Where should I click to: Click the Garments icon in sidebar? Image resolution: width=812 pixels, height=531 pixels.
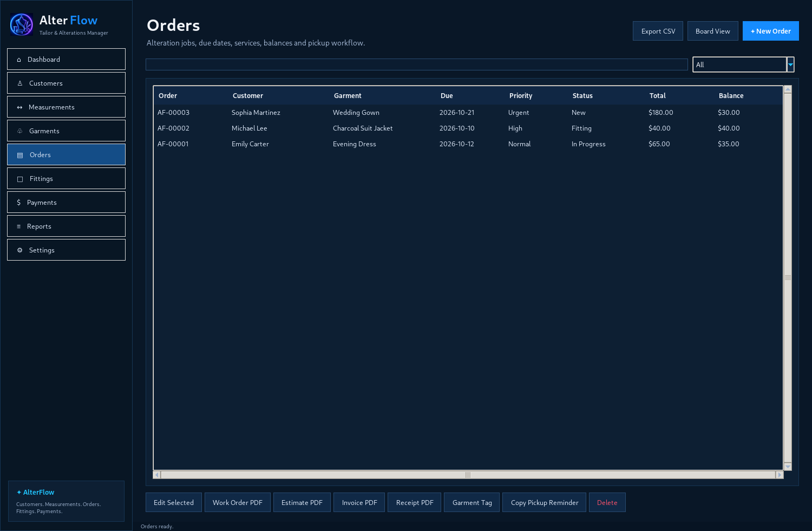pos(20,131)
